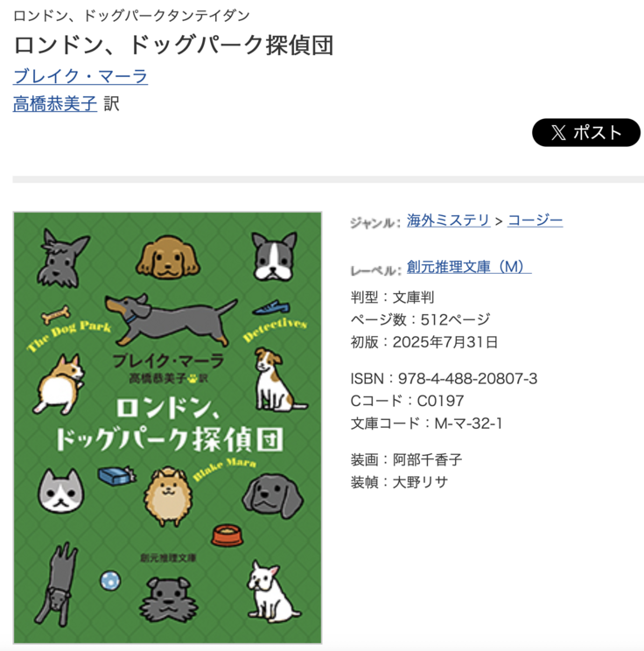The image size is (644, 651).
Task: Click the X ポスト share button
Action: pos(586,132)
